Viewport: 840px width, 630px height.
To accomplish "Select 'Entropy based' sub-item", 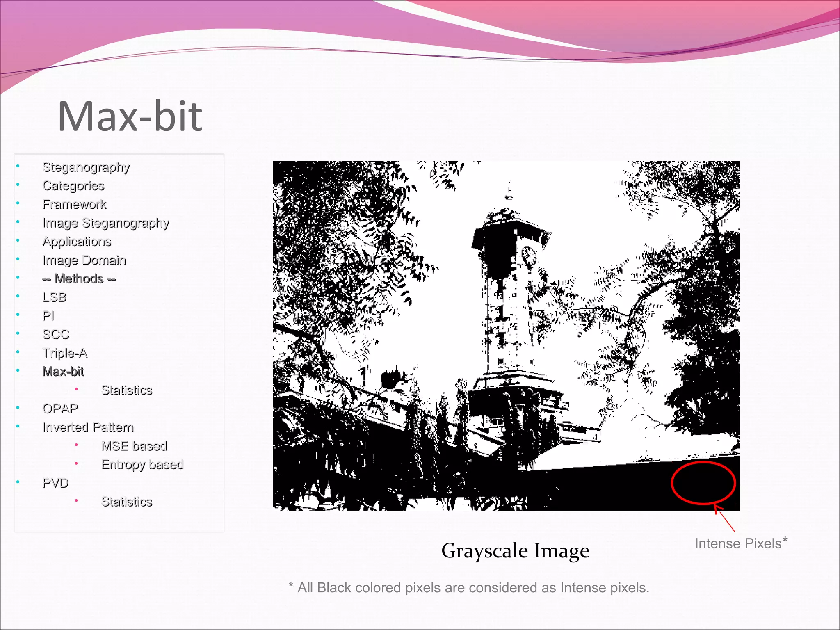I will (x=143, y=465).
